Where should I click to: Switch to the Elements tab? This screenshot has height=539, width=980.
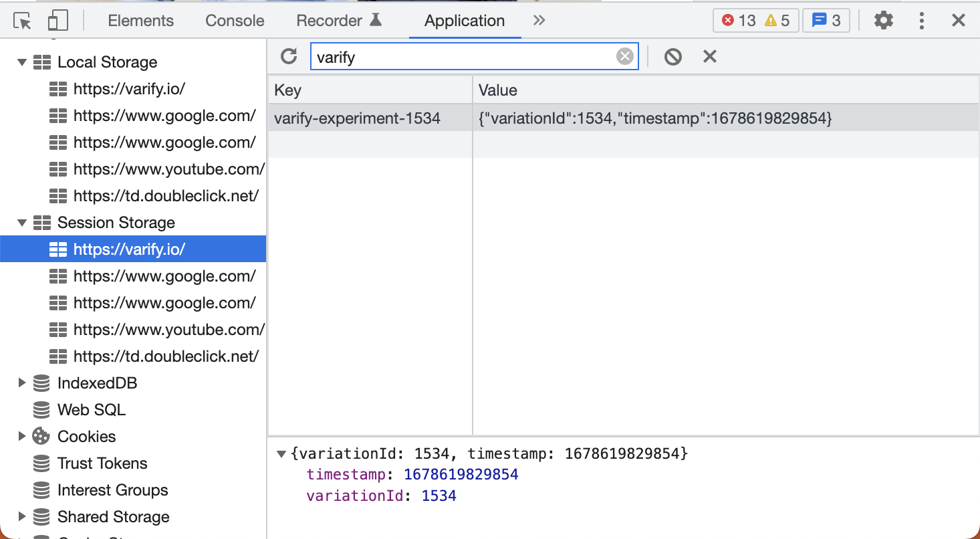point(140,21)
